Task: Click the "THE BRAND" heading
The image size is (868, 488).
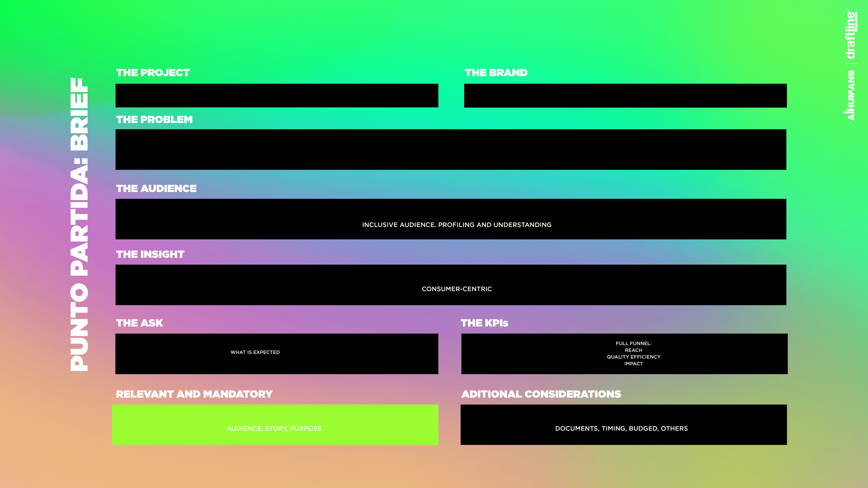Action: [496, 73]
